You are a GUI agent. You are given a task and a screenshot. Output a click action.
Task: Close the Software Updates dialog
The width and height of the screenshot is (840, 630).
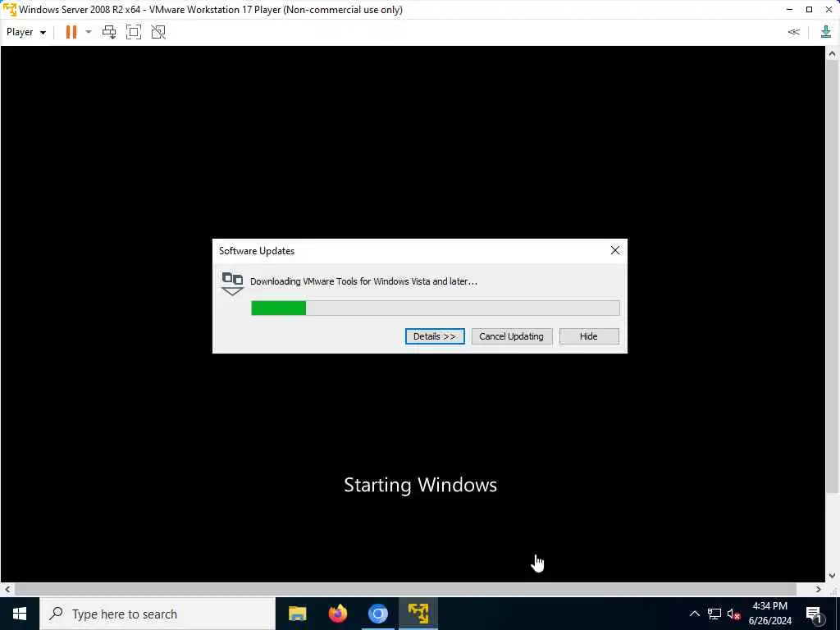coord(615,251)
